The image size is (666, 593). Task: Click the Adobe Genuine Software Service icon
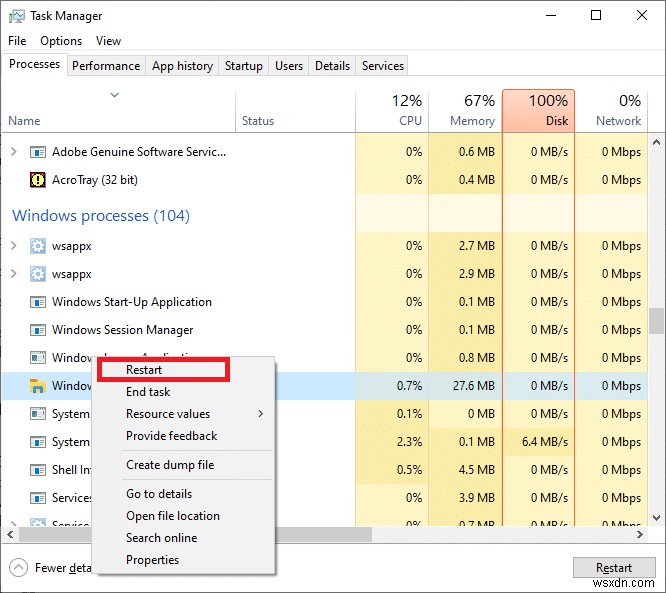click(38, 152)
